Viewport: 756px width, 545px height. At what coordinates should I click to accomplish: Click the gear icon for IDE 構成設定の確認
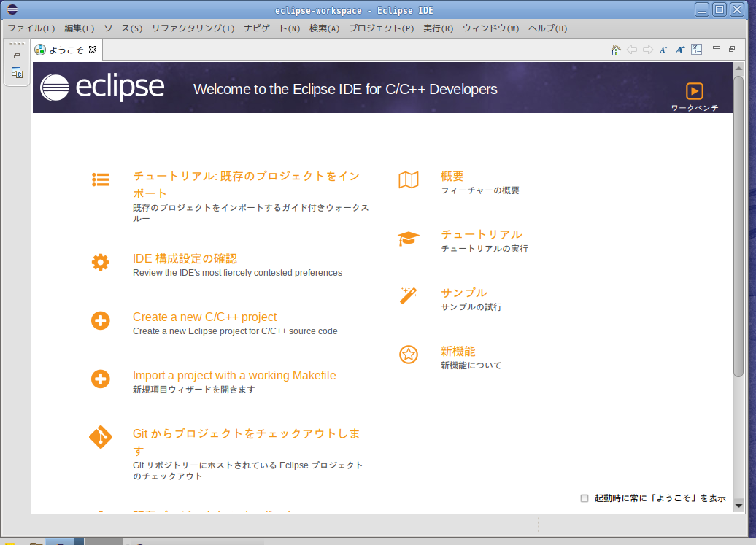[x=101, y=263]
